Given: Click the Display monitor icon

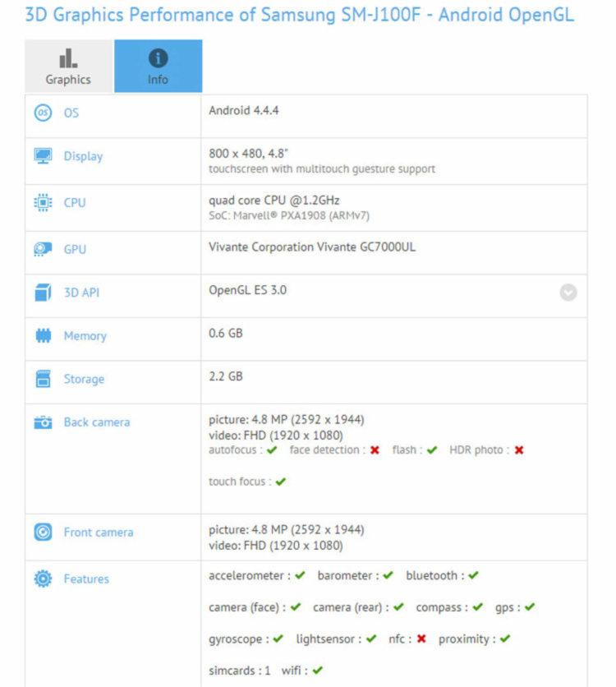Looking at the screenshot, I should pyautogui.click(x=43, y=156).
